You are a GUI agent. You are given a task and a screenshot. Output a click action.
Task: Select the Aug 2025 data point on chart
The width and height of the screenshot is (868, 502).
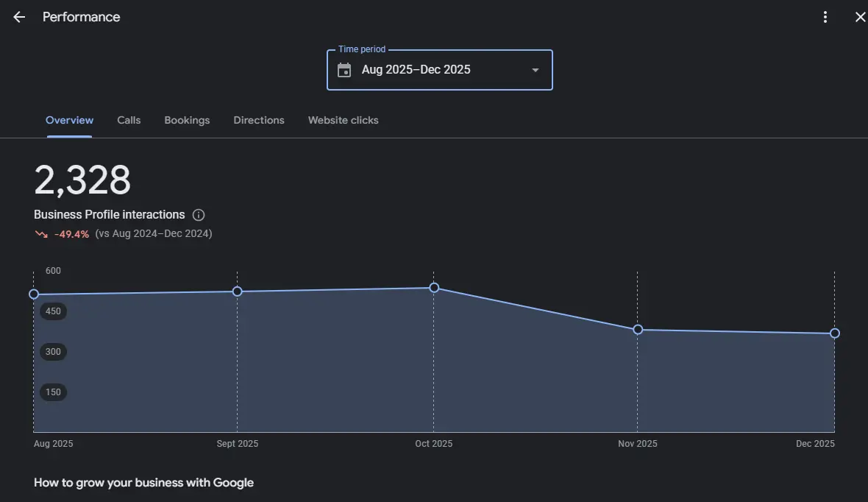pos(34,294)
